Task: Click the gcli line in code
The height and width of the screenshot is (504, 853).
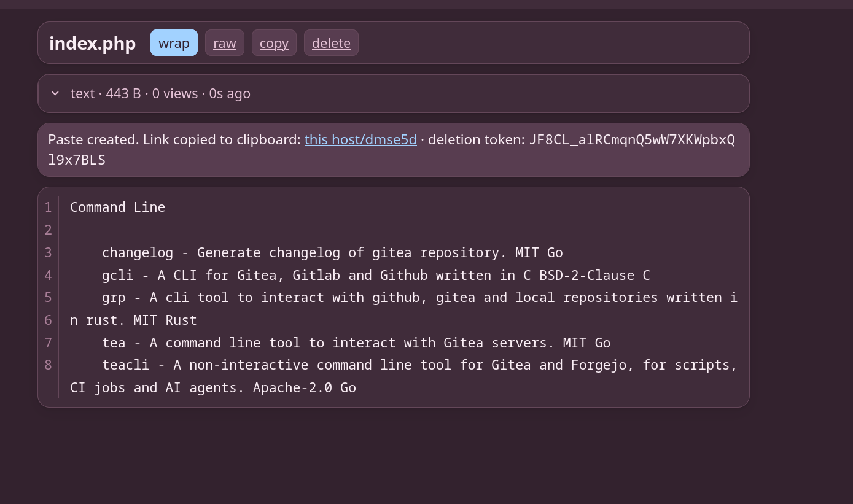Action: click(x=376, y=275)
